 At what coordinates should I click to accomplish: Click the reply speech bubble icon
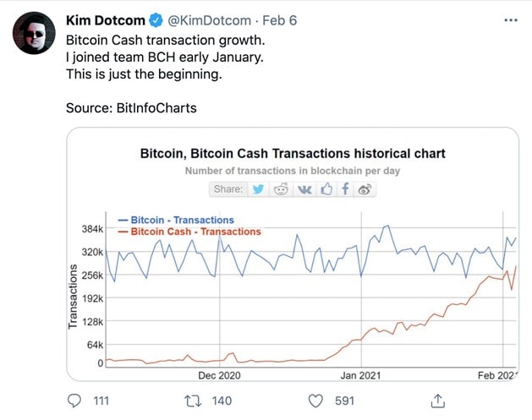[x=74, y=401]
